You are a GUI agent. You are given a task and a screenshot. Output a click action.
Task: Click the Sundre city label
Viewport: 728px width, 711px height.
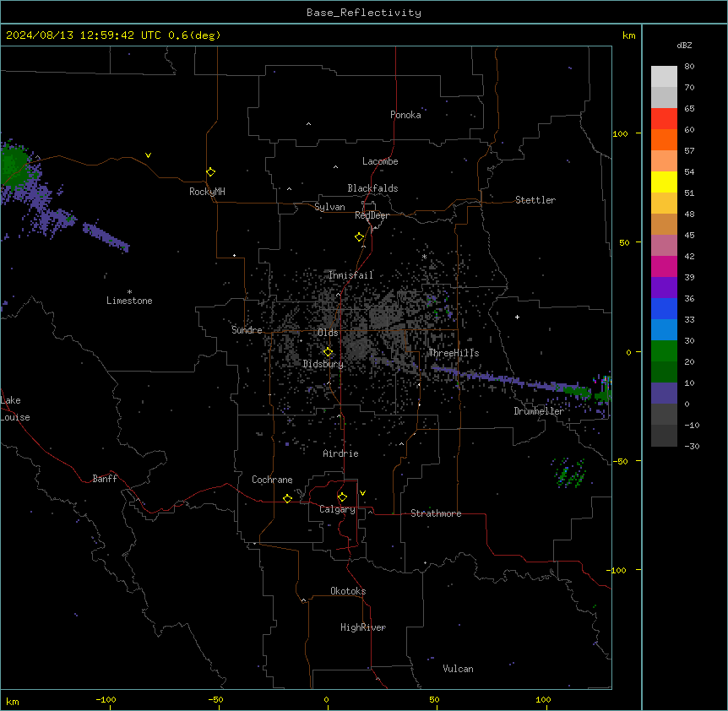coord(247,330)
